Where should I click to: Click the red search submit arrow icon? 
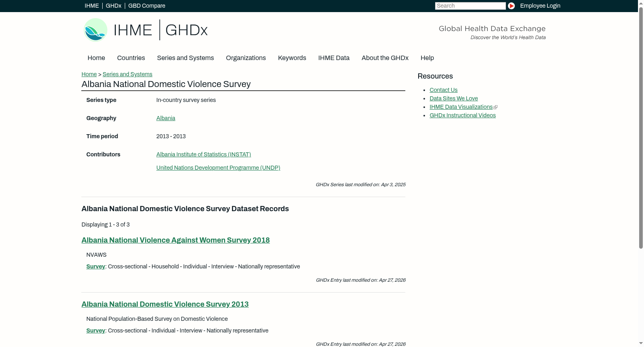511,6
